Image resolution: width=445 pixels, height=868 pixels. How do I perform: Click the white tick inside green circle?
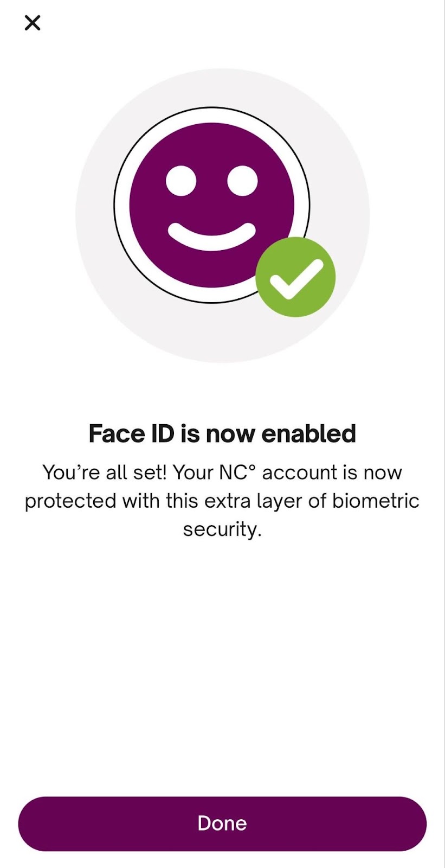(x=296, y=278)
